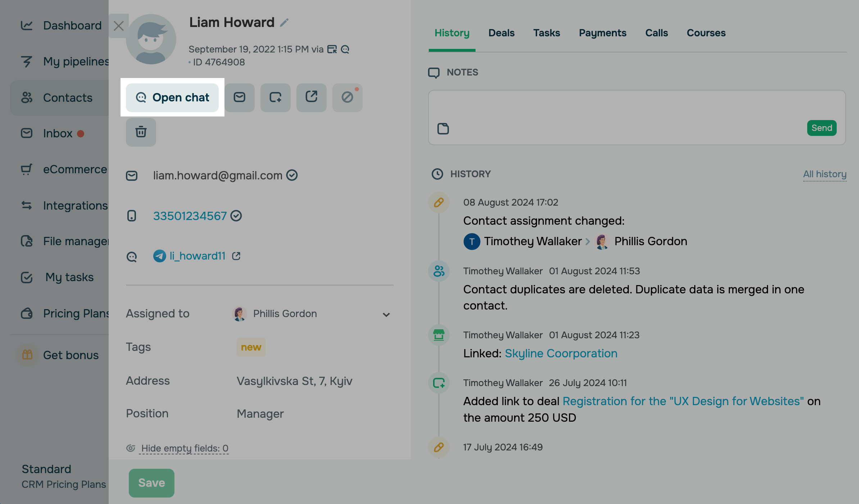Click Timothey Wallaker avatar in assignment change
Image resolution: width=859 pixels, height=504 pixels.
coord(472,241)
